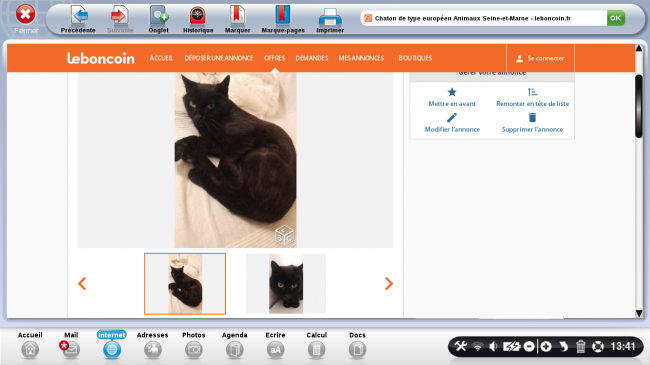Open Internet app in dock

112,345
